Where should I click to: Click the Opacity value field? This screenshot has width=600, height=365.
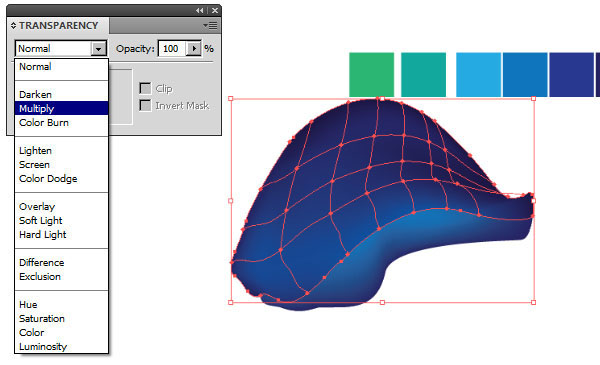pos(171,49)
